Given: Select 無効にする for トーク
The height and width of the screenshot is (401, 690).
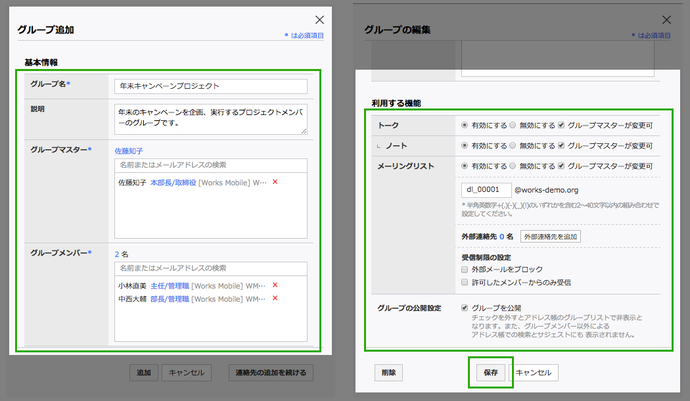Looking at the screenshot, I should click(513, 125).
